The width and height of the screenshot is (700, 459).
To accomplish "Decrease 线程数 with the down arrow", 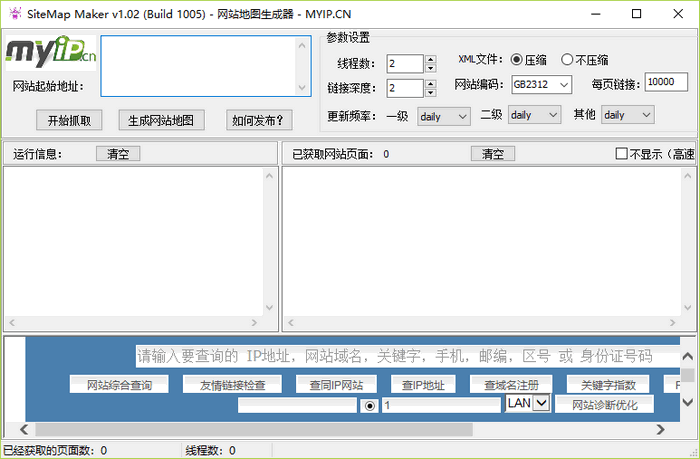I will (430, 68).
